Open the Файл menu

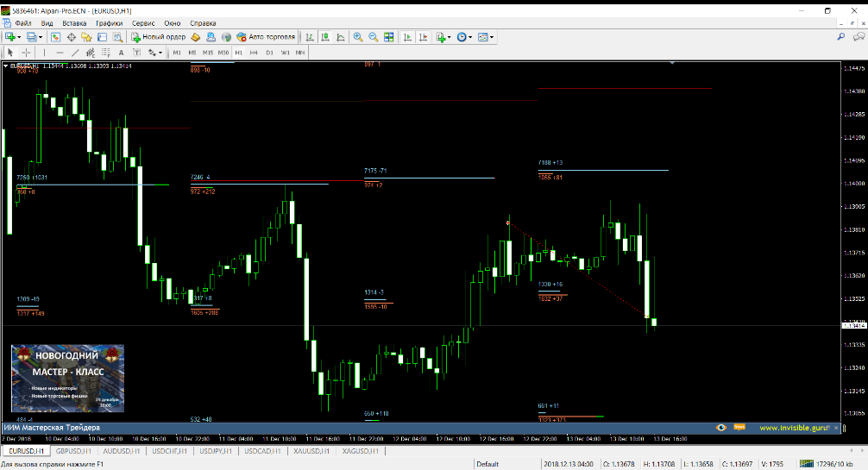23,23
